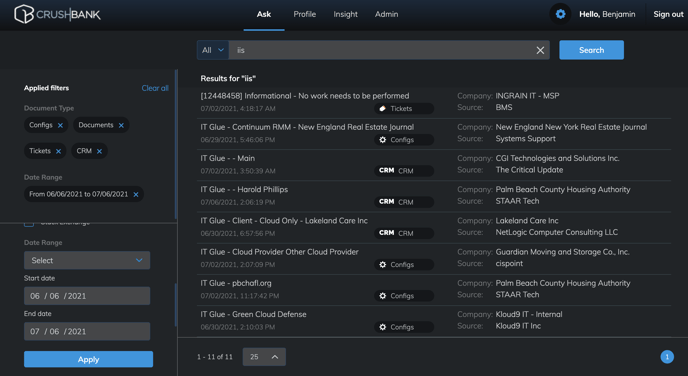688x376 pixels.
Task: Open result IT Glue - Continuum RMM
Action: coord(307,127)
